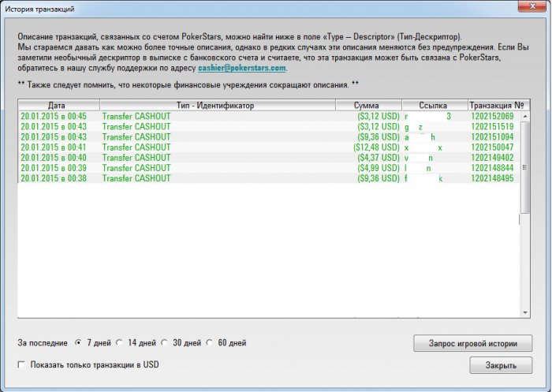Click the amount ($4,37 USD)

[x=379, y=158]
